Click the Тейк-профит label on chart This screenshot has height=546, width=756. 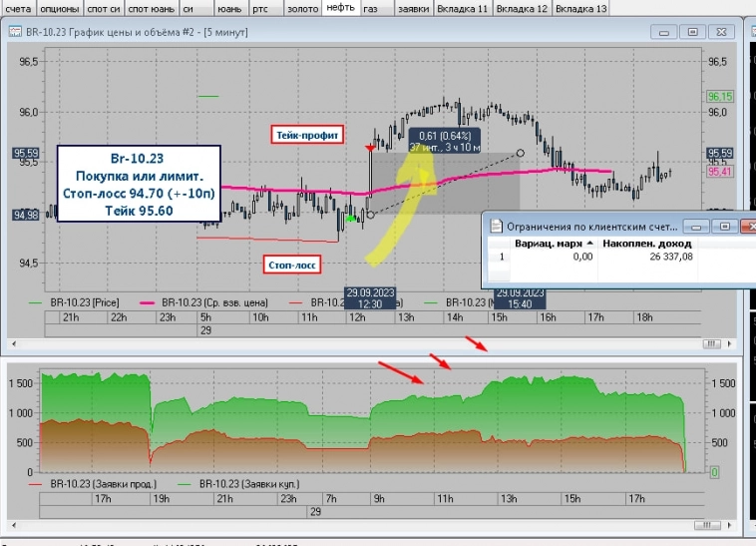pyautogui.click(x=307, y=135)
